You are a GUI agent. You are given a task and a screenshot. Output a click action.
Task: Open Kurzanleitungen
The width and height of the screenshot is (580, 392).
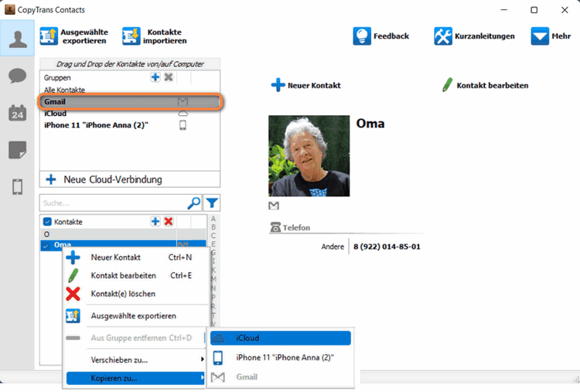[x=474, y=36]
